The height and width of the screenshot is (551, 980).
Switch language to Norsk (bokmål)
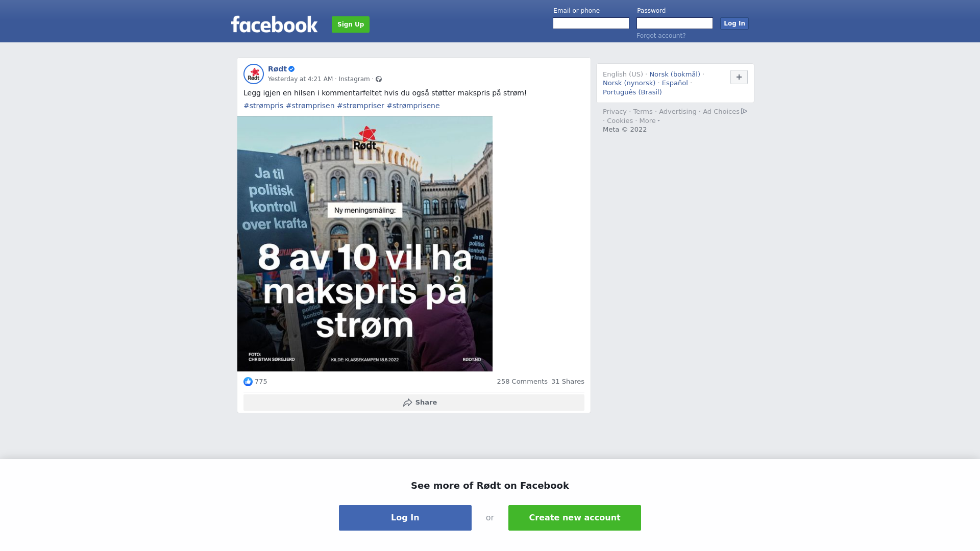tap(675, 74)
